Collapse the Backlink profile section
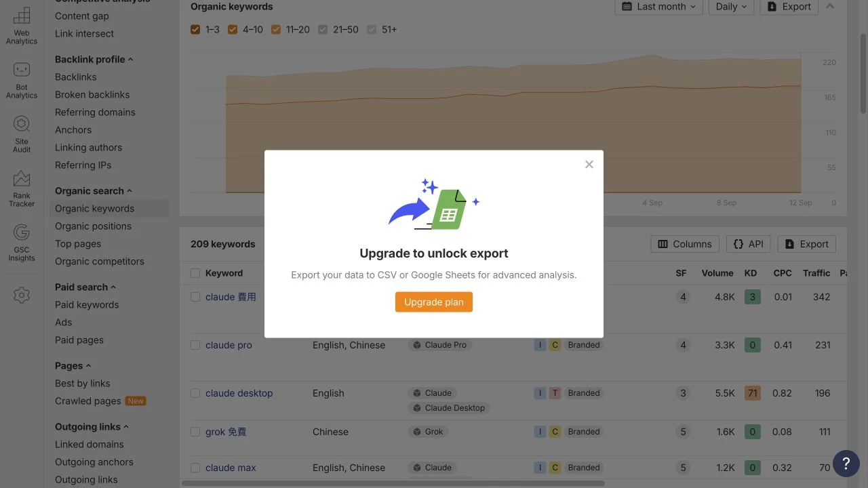The image size is (868, 488). [130, 60]
